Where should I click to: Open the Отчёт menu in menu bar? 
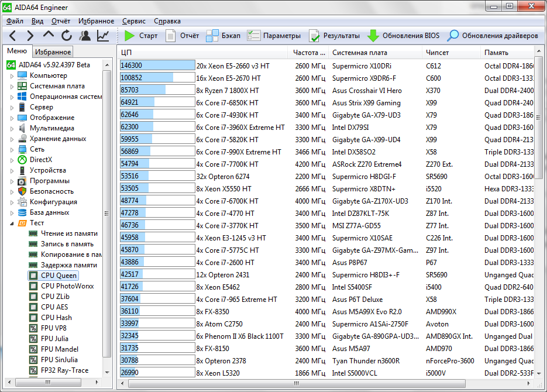coord(61,21)
